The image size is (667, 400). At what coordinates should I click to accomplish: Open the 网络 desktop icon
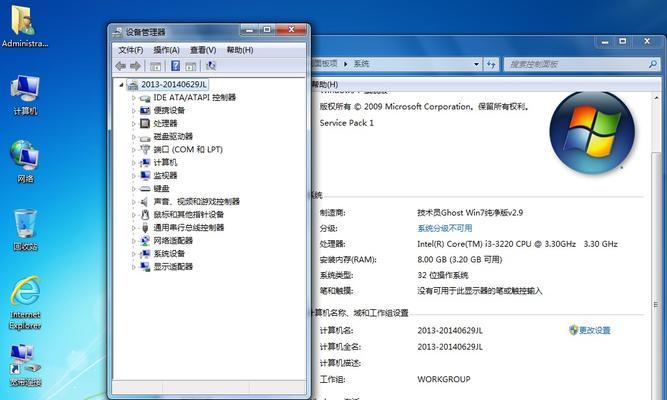25,161
